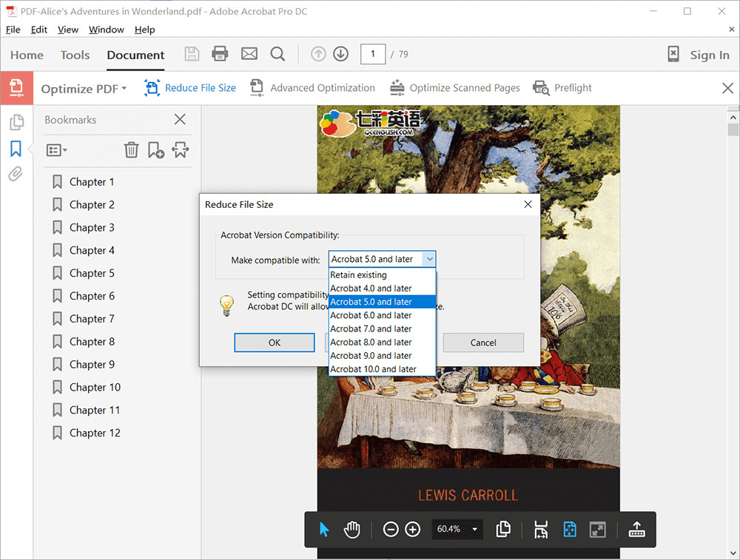Viewport: 740px width, 560px height.
Task: Open the zoom percentage dropdown
Action: click(474, 529)
